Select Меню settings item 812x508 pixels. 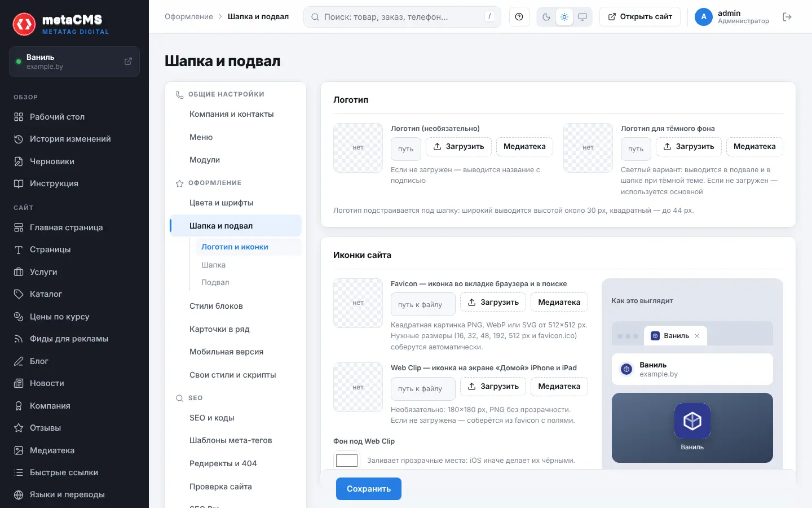(x=236, y=137)
